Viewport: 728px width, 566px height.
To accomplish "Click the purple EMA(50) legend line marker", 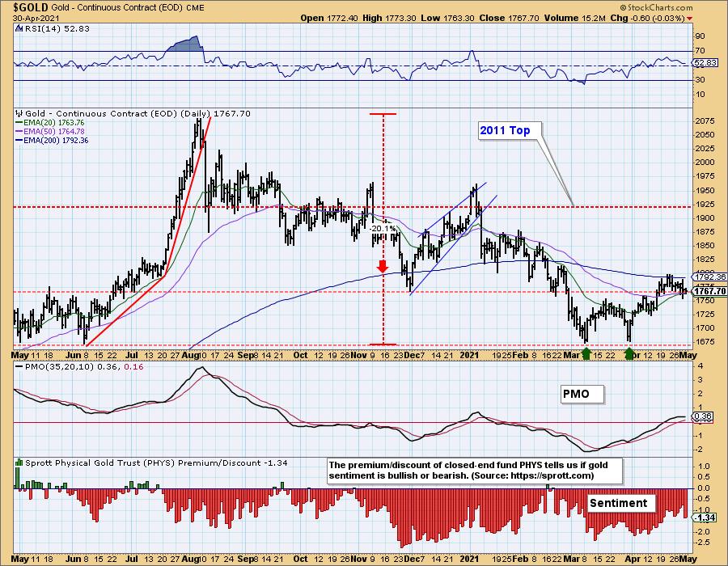I will coord(19,132).
